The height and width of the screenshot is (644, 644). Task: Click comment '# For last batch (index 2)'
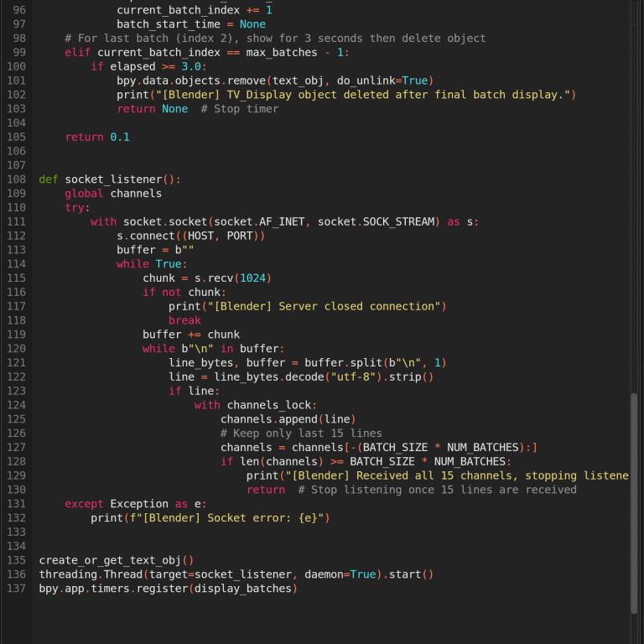[275, 39]
